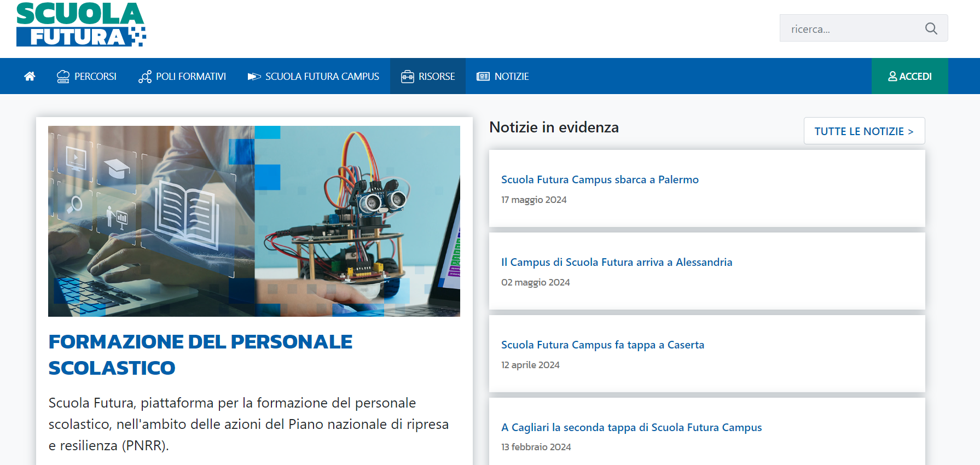Click the date 12 aprile 2024

pyautogui.click(x=530, y=365)
